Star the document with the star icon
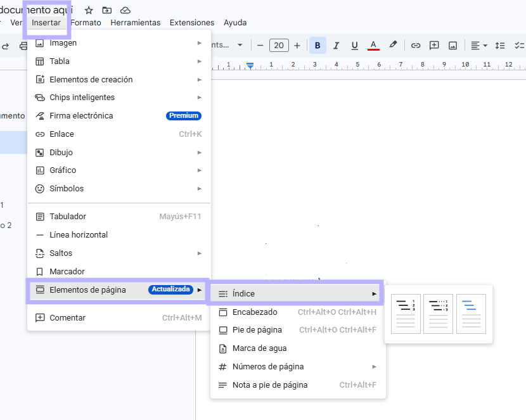 click(89, 10)
